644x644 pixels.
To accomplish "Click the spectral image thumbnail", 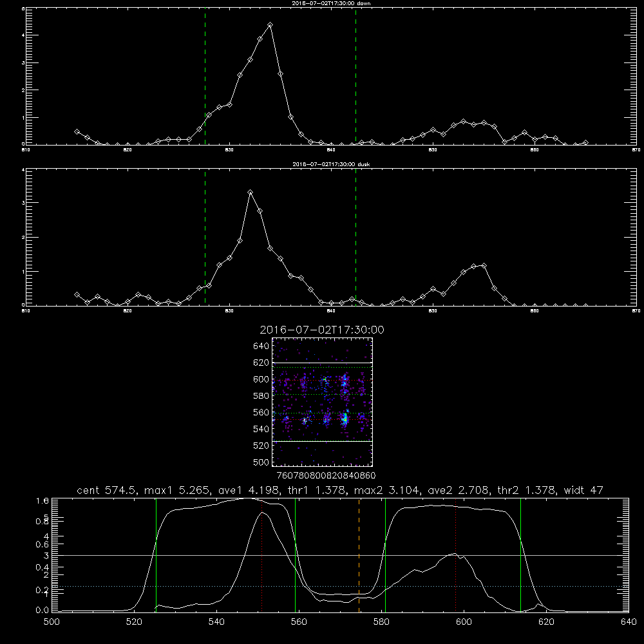I will (322, 402).
